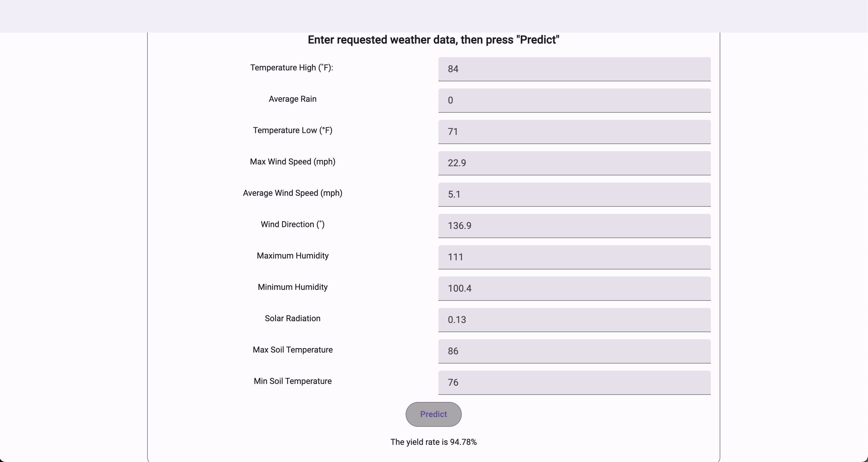The width and height of the screenshot is (868, 462).
Task: Focus the Solar Radiation input
Action: click(574, 320)
